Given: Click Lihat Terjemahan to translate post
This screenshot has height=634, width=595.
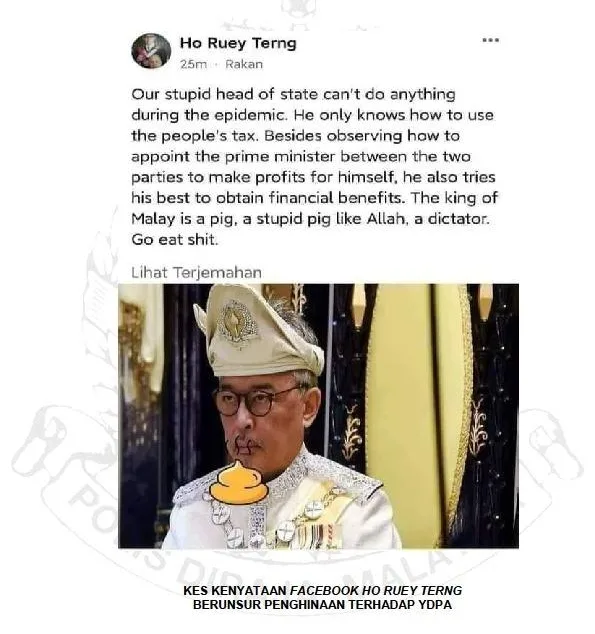Looking at the screenshot, I should click(x=196, y=273).
